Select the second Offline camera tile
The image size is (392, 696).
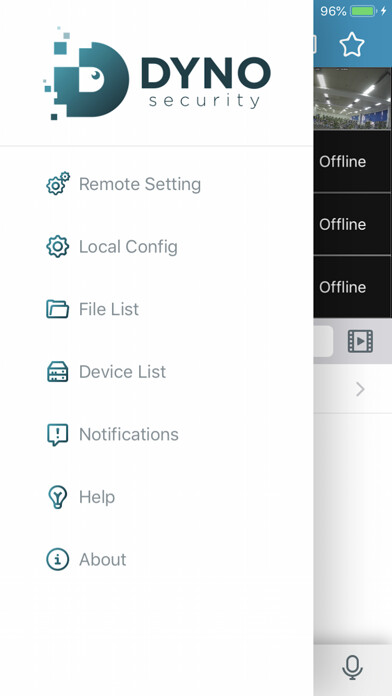(x=352, y=224)
